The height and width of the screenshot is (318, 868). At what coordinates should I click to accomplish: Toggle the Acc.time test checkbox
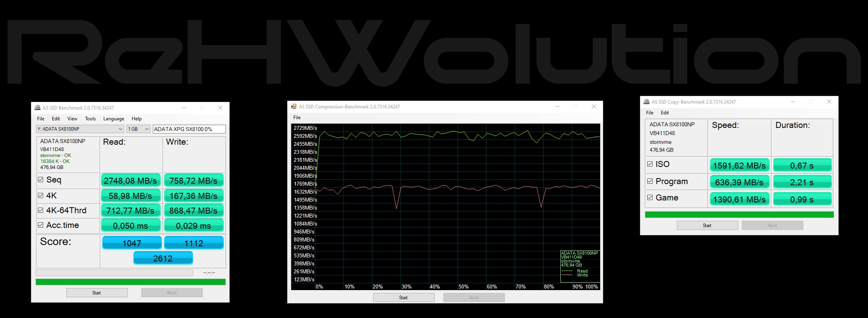pos(40,225)
